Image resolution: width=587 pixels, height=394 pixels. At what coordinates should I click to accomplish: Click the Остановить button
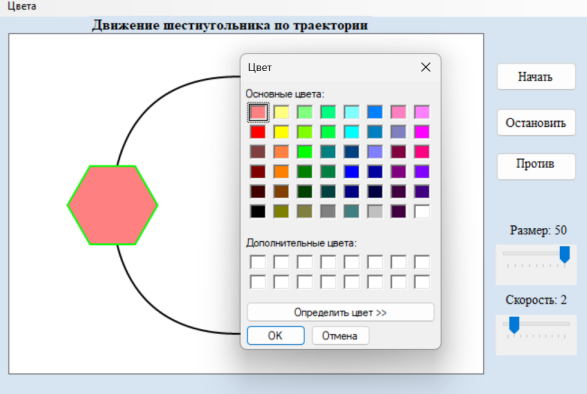[x=536, y=123]
